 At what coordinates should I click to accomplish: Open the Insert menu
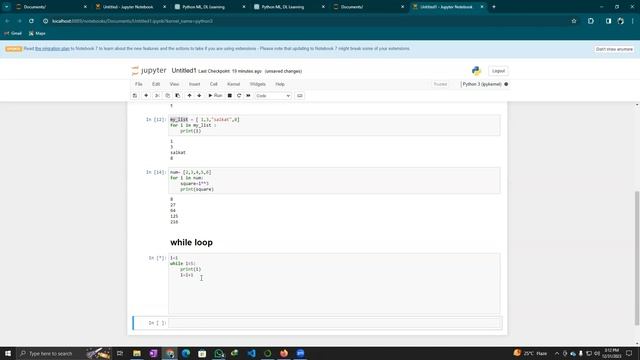[194, 84]
